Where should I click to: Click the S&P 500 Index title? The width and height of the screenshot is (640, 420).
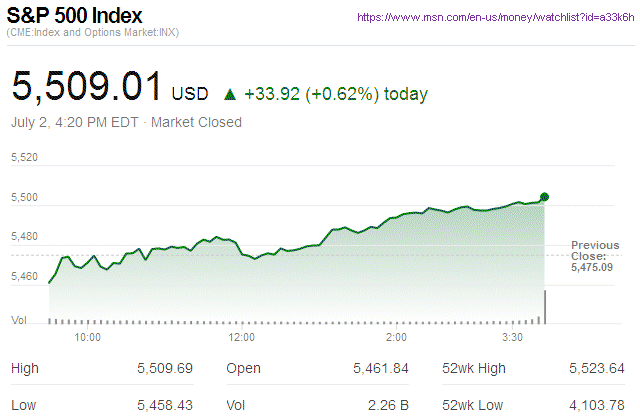[x=75, y=17]
